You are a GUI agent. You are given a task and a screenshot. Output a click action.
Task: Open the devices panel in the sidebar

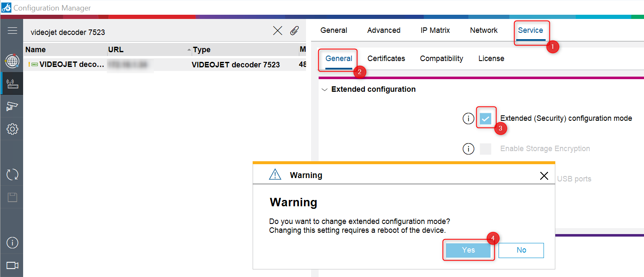click(12, 83)
